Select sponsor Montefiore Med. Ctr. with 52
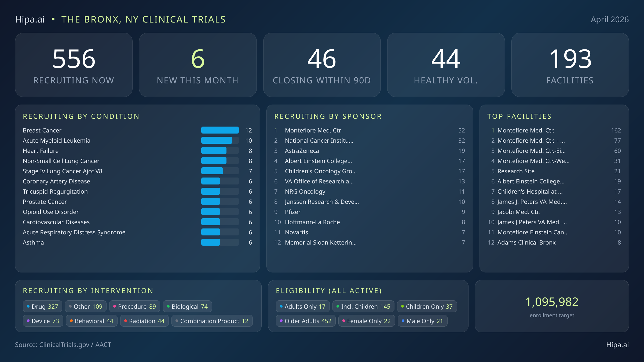Screen dimensions: 644x362 369,130
